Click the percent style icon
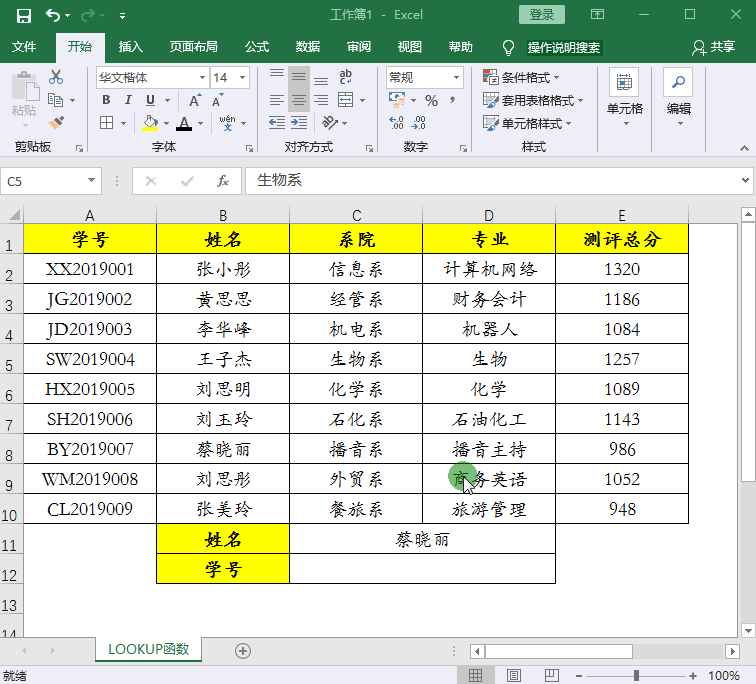This screenshot has height=684, width=756. click(432, 100)
